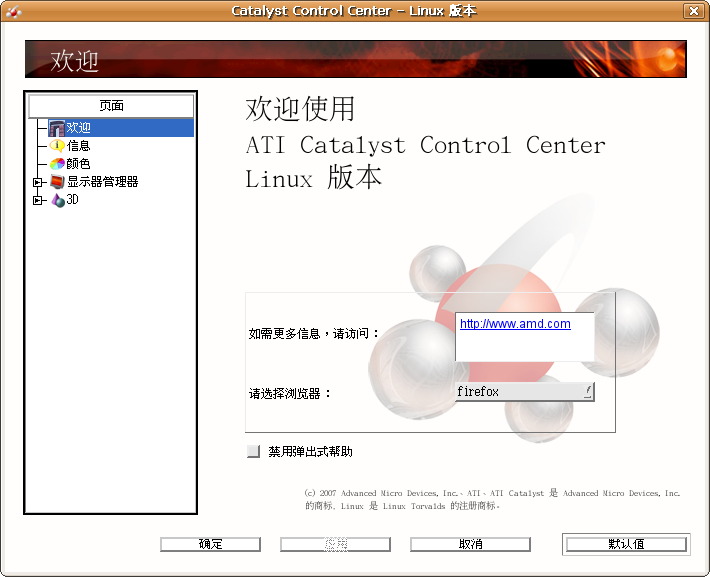
Task: Click the 颜色 color wheel icon
Action: point(57,163)
